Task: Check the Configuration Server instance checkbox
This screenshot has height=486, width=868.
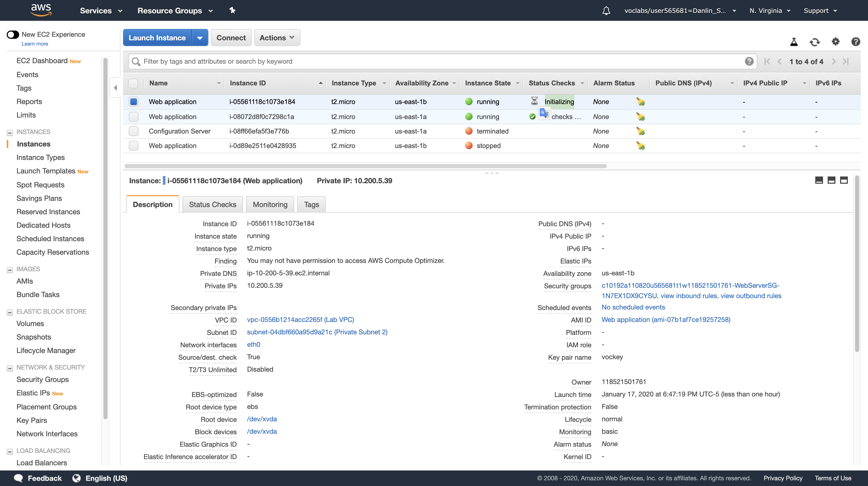Action: pos(134,131)
